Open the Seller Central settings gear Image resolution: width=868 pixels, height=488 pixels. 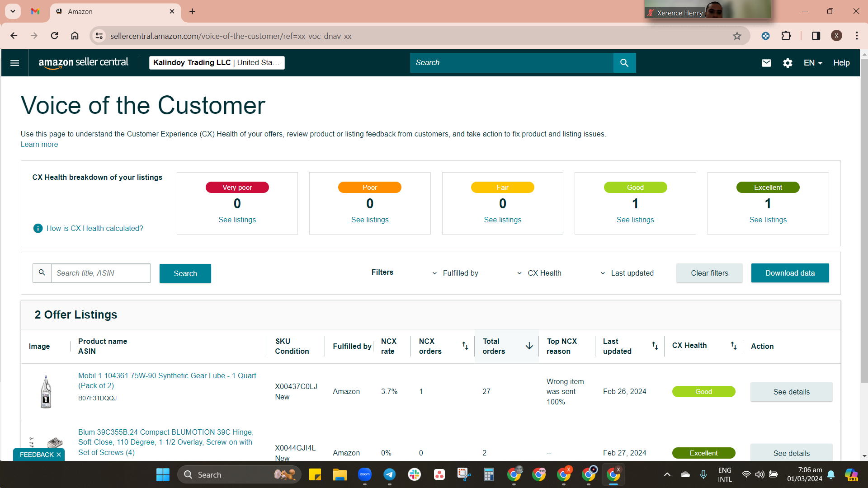point(788,63)
